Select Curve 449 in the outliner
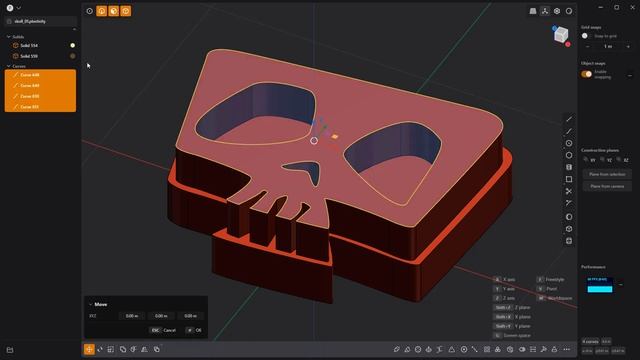This screenshot has width=640, height=360. (40, 86)
